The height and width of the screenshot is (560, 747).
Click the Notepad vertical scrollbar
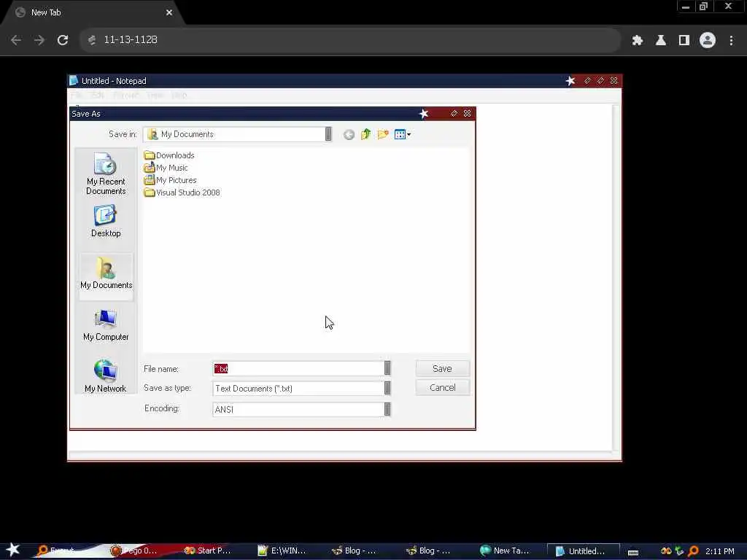[616, 278]
